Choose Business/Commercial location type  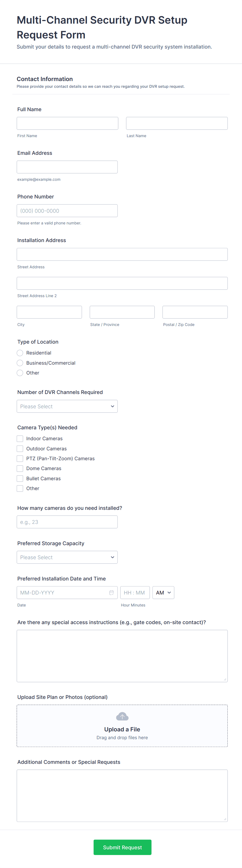click(20, 363)
